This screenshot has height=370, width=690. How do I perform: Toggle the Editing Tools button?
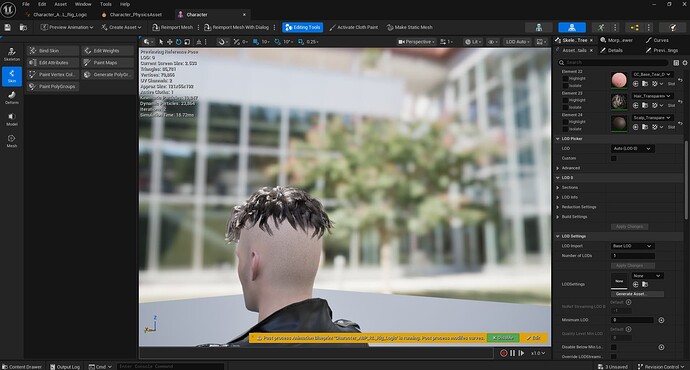[303, 27]
